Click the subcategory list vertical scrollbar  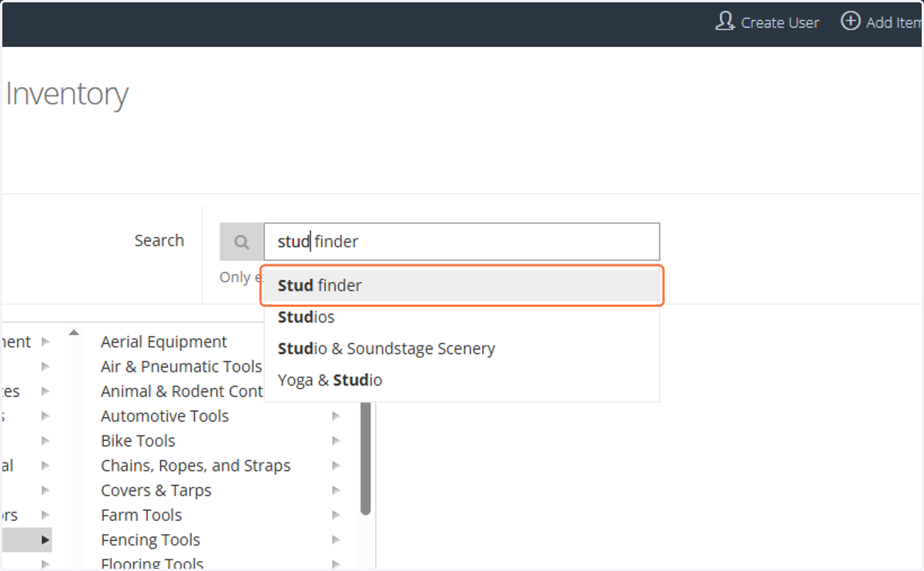pos(366,459)
